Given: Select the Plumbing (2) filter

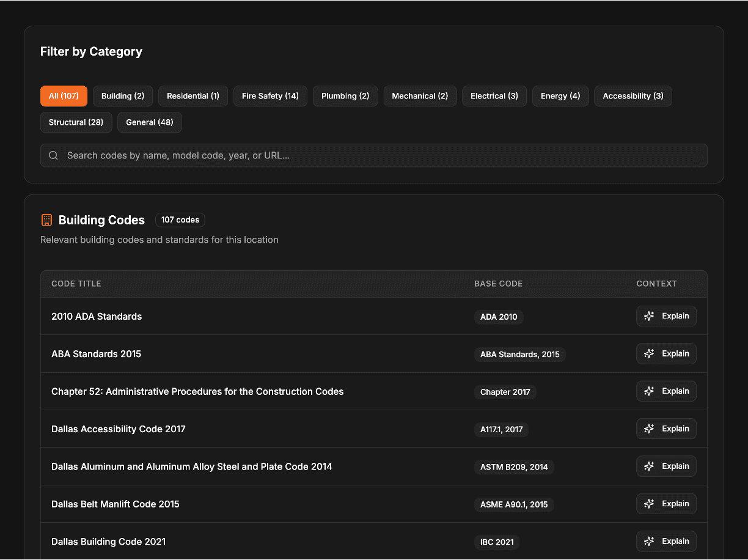Looking at the screenshot, I should [345, 96].
